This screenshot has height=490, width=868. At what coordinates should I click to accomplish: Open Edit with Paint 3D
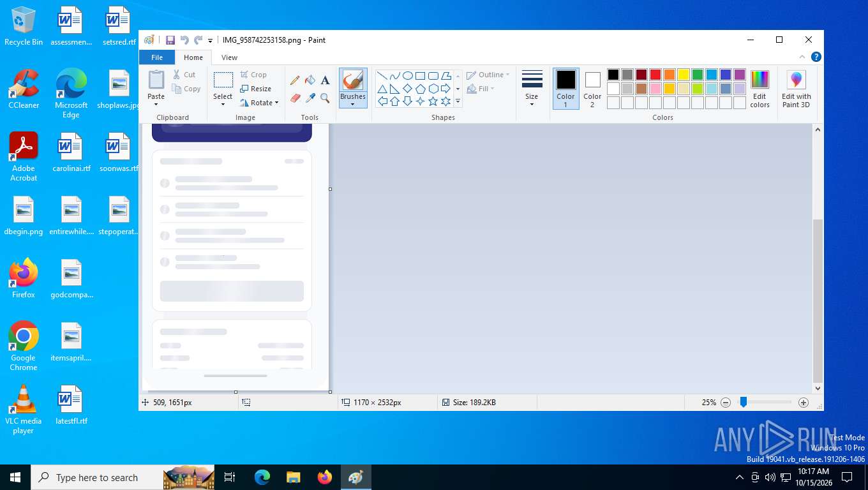tap(797, 89)
